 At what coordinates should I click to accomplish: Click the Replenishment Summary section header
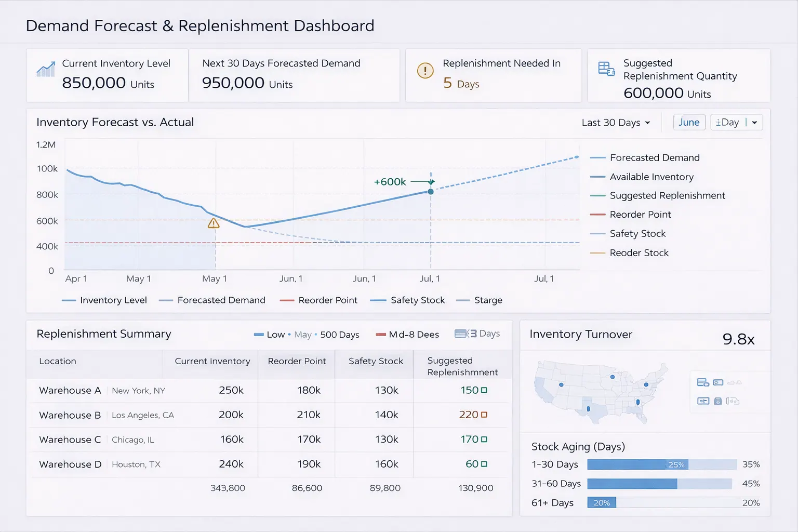[103, 334]
